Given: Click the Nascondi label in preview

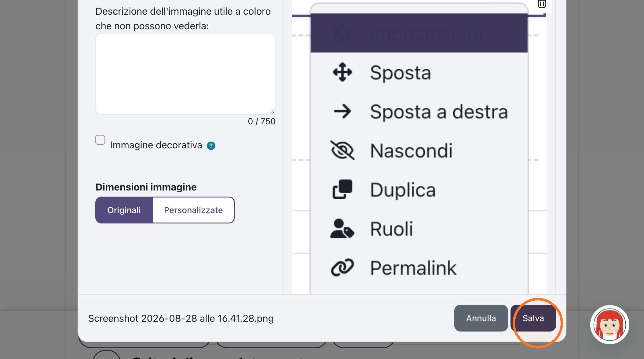Looking at the screenshot, I should click(411, 150).
